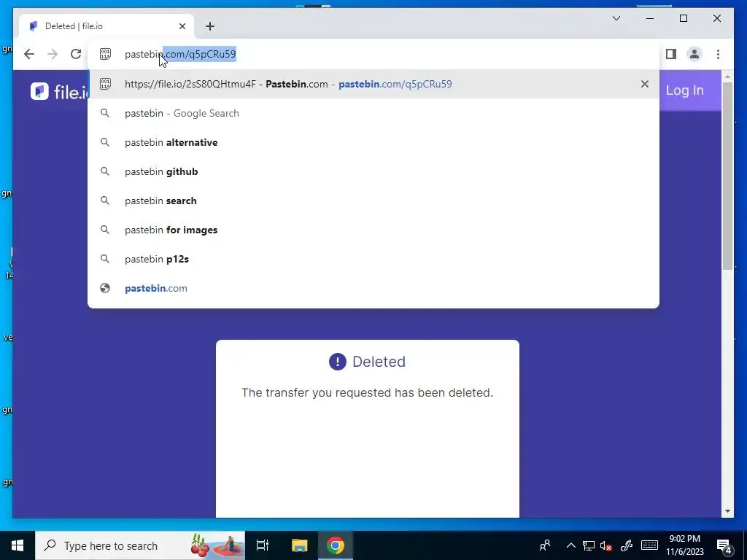Close the Deleted | file.io tab

tap(182, 26)
